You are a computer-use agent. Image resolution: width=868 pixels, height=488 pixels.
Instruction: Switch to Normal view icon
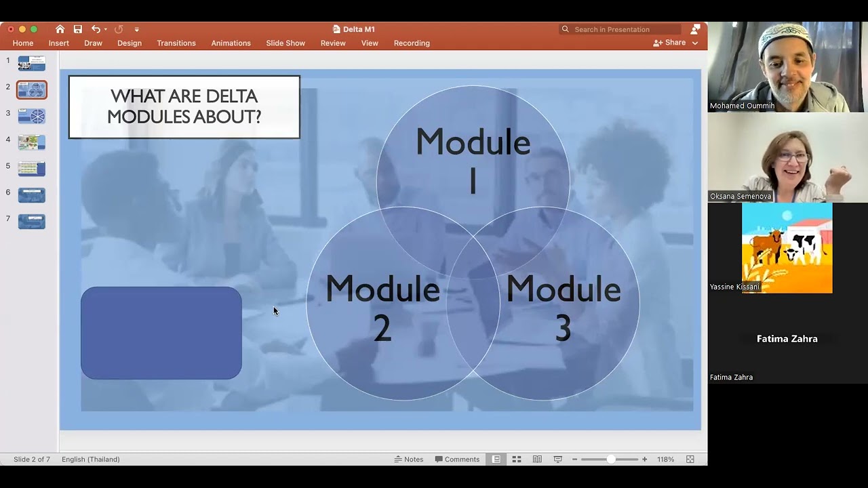[496, 460]
